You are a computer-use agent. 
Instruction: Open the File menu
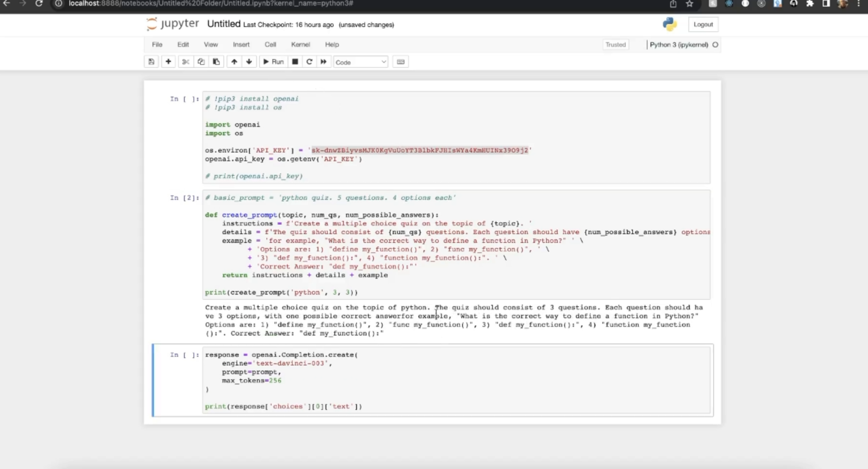(157, 44)
